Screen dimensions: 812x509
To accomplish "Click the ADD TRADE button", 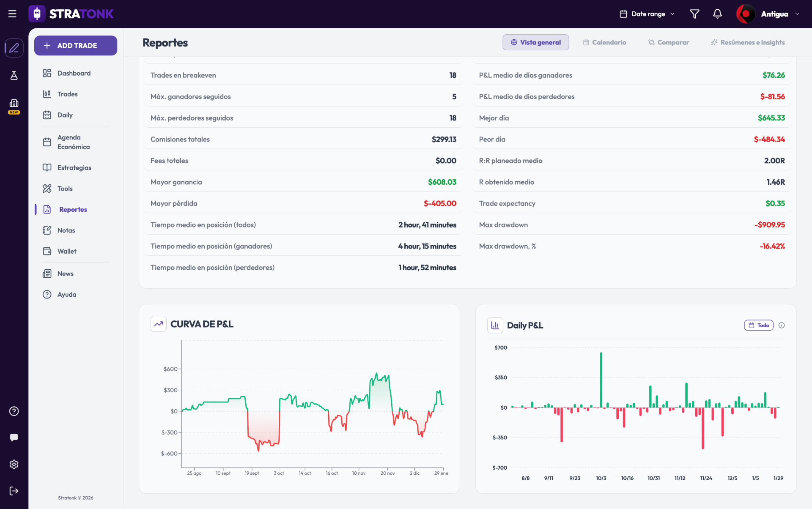I will click(76, 45).
